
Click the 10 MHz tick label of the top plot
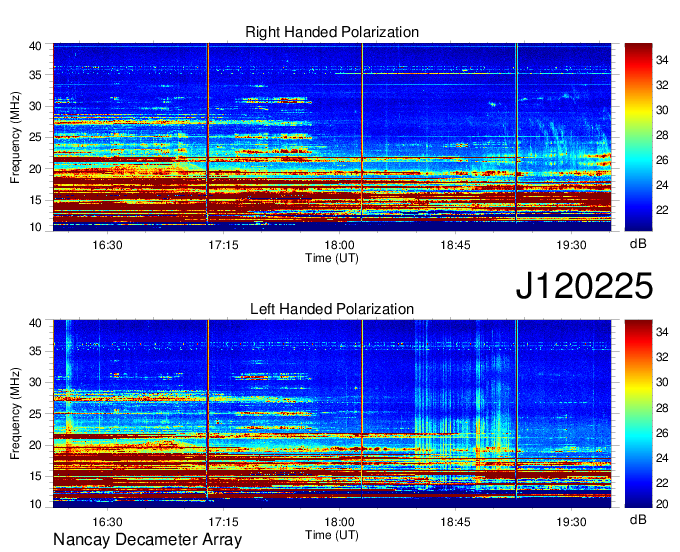point(35,227)
